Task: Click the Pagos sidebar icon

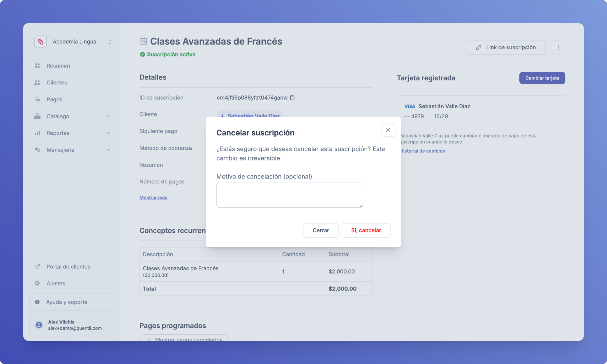Action: click(x=37, y=99)
